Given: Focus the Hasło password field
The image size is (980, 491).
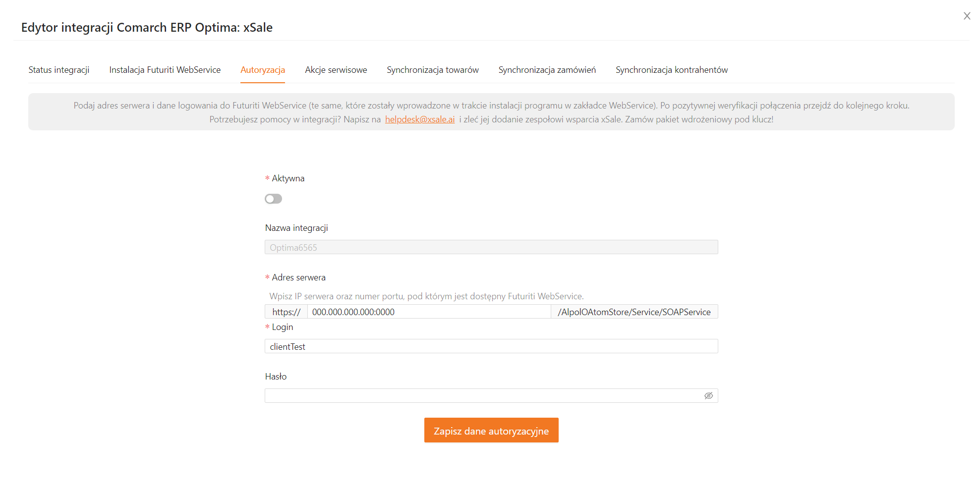Looking at the screenshot, I should pos(483,395).
